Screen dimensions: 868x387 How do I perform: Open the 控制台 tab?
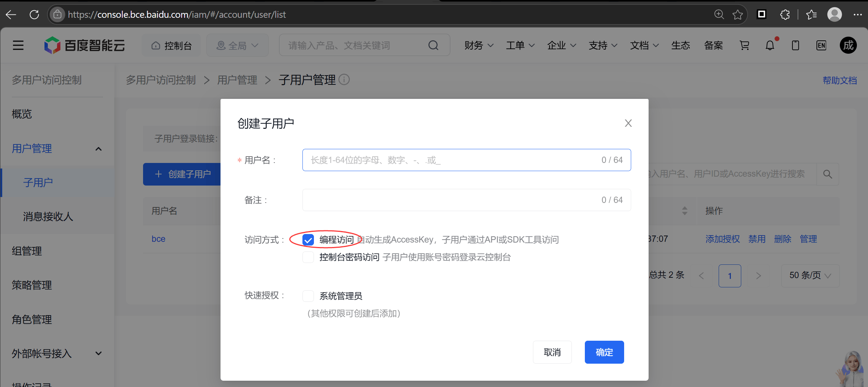point(172,45)
